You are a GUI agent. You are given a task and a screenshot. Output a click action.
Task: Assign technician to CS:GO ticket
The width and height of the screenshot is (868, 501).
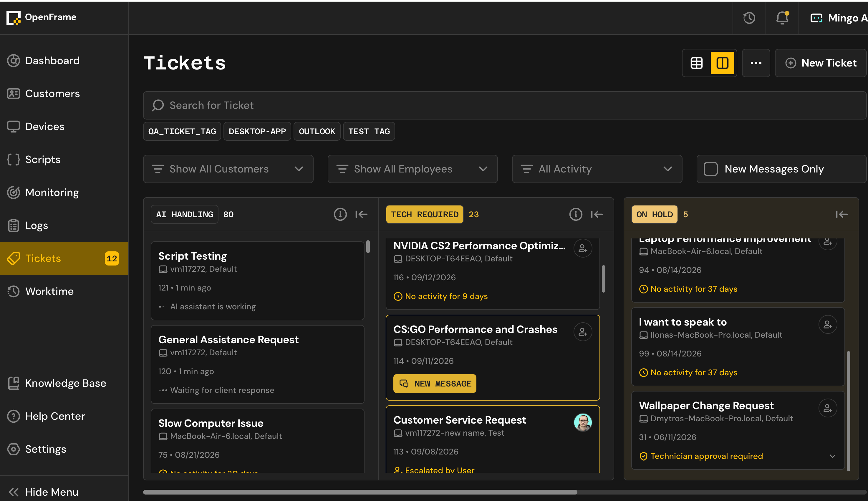coord(583,332)
